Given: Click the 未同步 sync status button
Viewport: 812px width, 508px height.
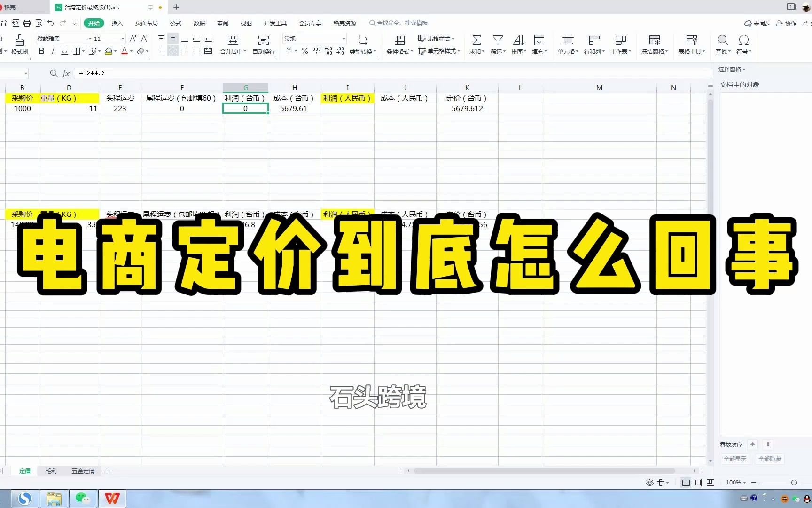Looking at the screenshot, I should pyautogui.click(x=757, y=23).
